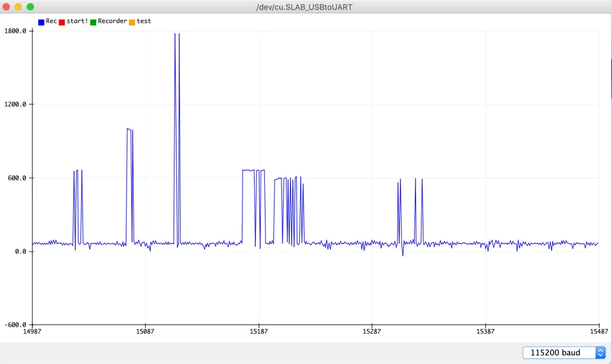Screen dimensions: 612x364
Task: Close the serial plotter window
Action: tap(6, 7)
